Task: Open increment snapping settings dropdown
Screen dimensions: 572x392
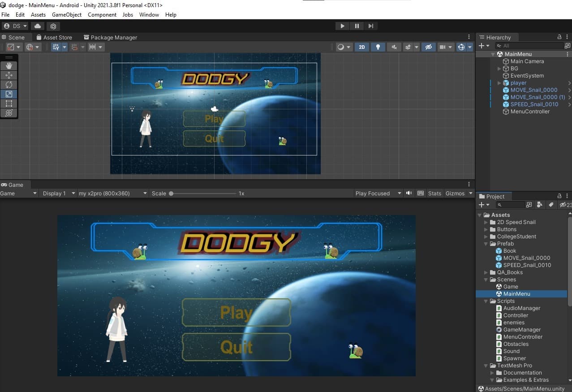Action: 96,47
